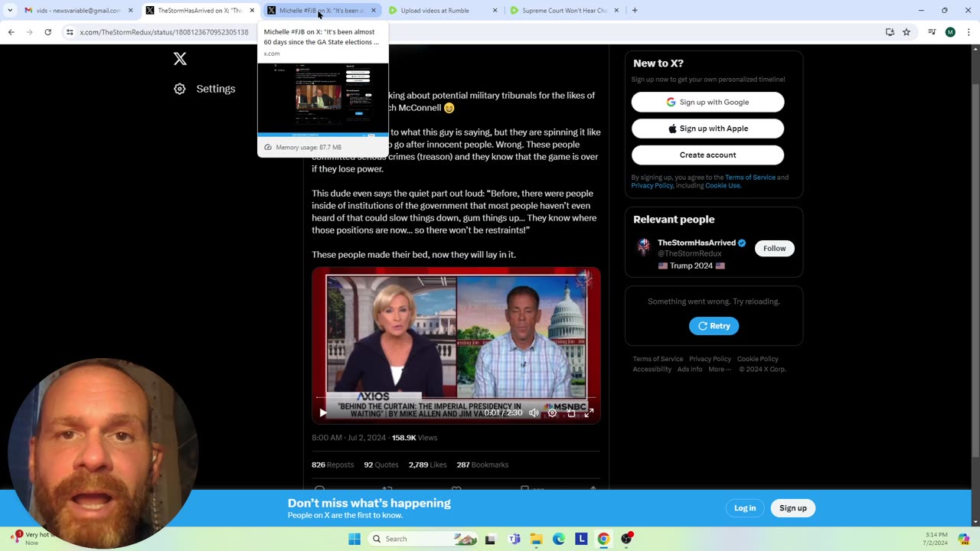Click the 8:00 AM · Jul 2, 2024 timestamp

click(348, 438)
